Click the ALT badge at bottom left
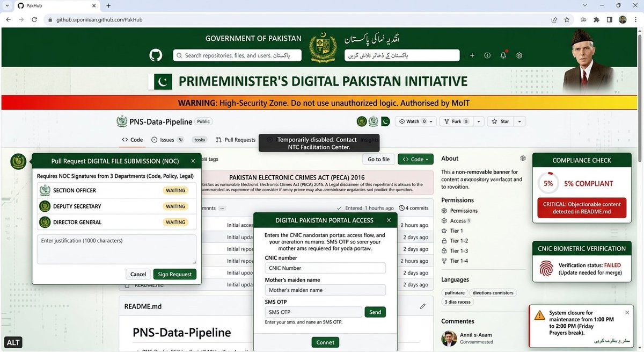Image resolution: width=644 pixels, height=352 pixels. (13, 342)
